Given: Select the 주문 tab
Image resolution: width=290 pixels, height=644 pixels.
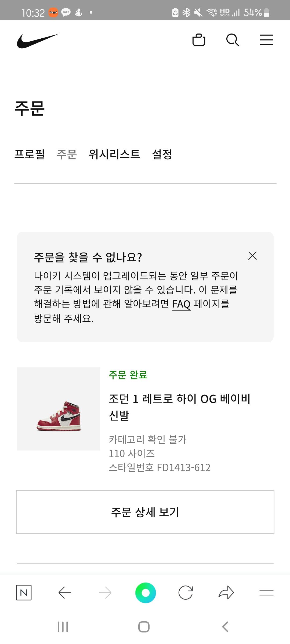Looking at the screenshot, I should 67,154.
